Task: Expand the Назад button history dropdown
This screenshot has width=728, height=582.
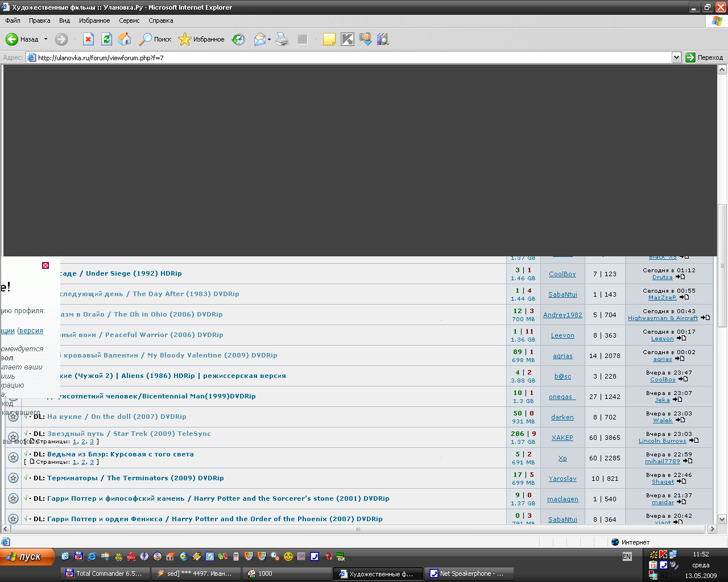Action: tap(45, 39)
